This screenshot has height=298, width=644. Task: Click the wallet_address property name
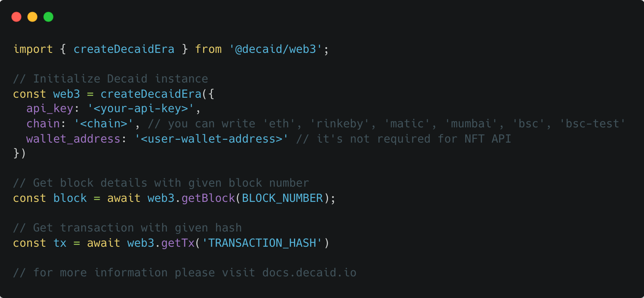(x=73, y=139)
